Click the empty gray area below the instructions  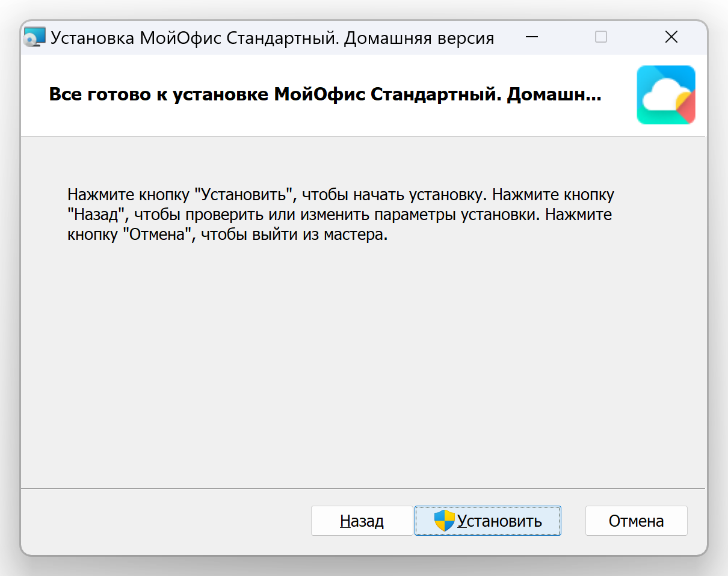(361, 361)
